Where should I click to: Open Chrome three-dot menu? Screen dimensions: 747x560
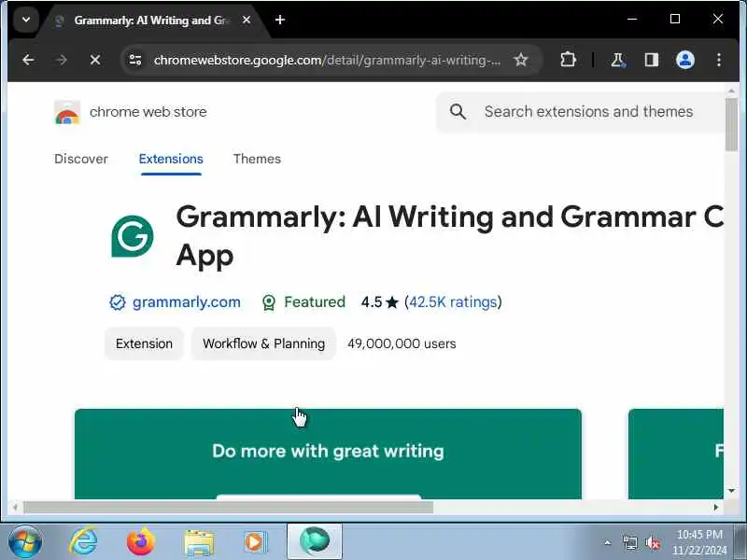click(x=718, y=60)
